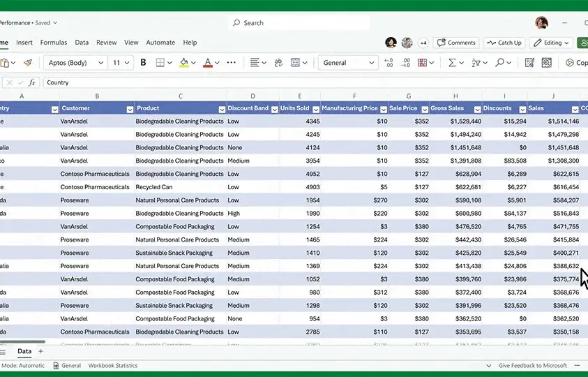
Task: Select the cell Recycled Can
Action: 181,187
